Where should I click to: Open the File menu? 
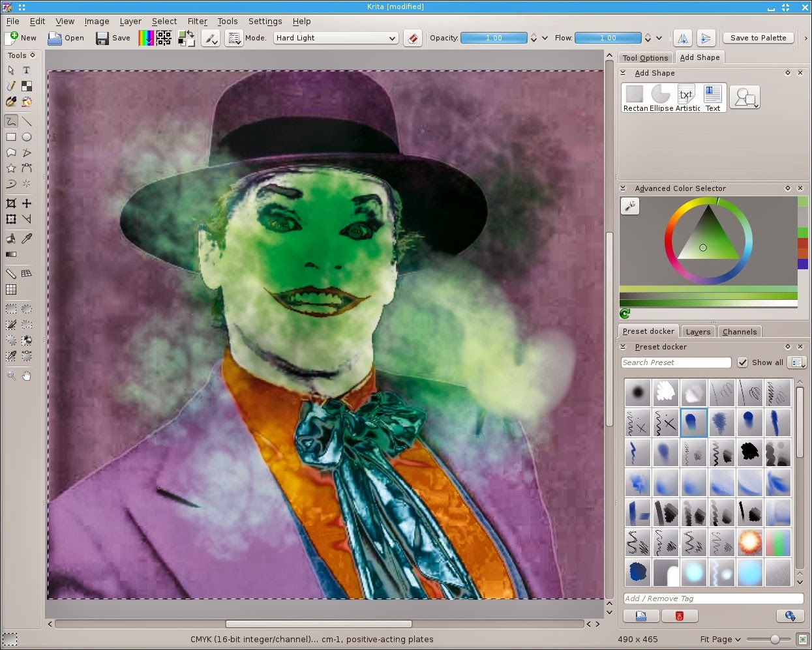tap(12, 21)
